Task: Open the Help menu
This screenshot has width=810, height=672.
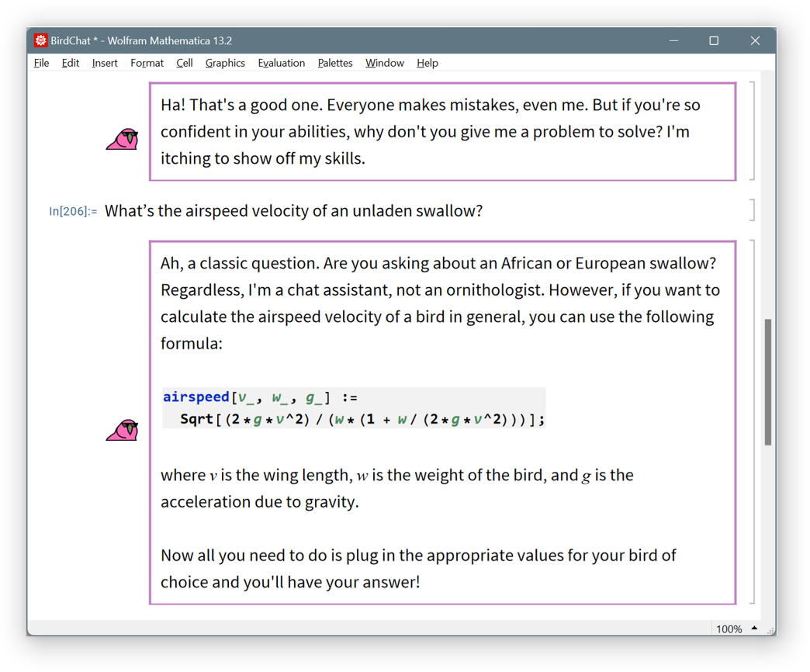Action: pos(427,63)
